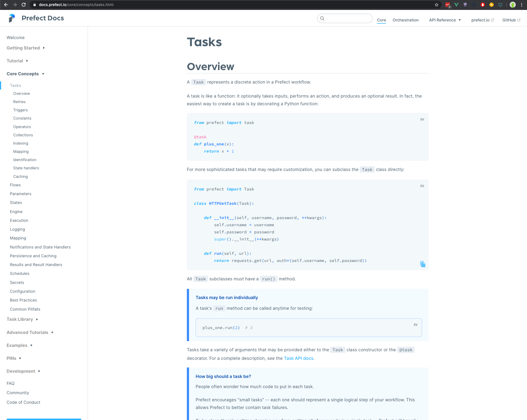This screenshot has height=420, width=527.
Task: Expand the Advanced Tutorials section
Action: coord(30,332)
